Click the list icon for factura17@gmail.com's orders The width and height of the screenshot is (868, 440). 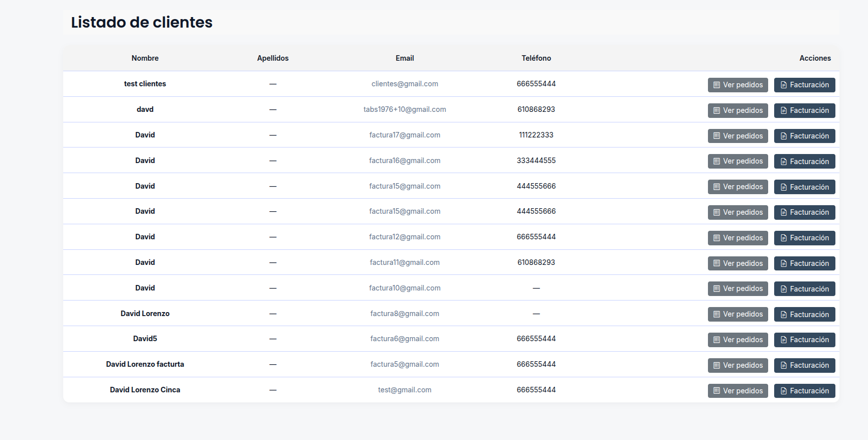click(716, 136)
